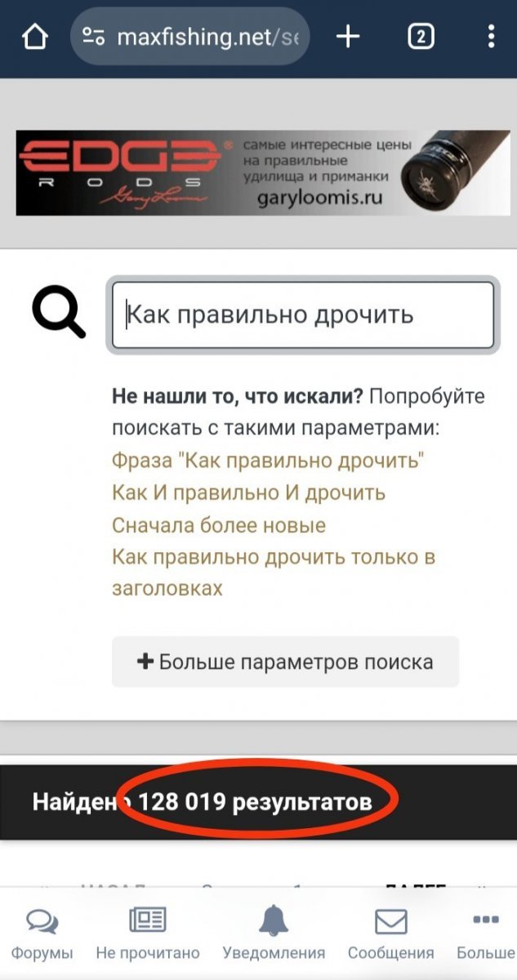Expand the Больше menu with three dots

point(485,933)
